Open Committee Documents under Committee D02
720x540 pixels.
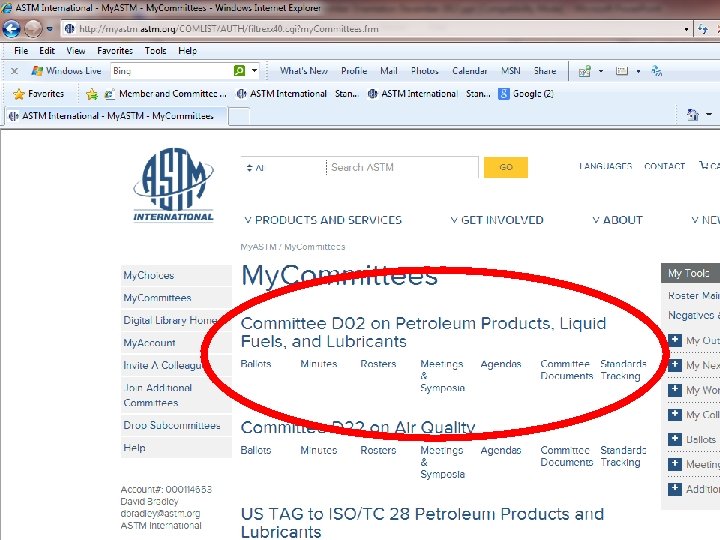coord(567,370)
